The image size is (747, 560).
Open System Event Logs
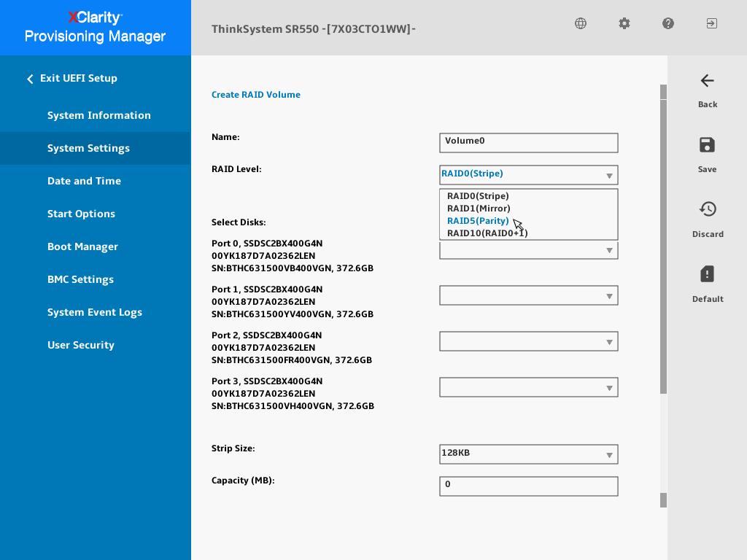95,312
